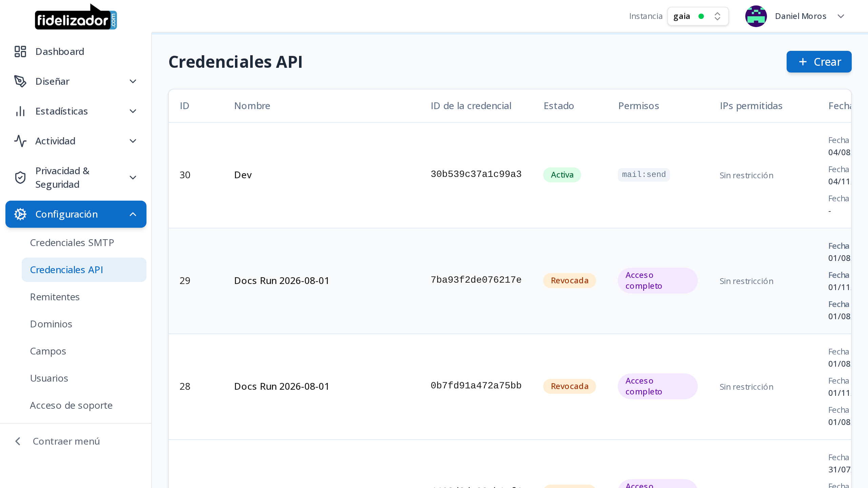Image resolution: width=868 pixels, height=488 pixels.
Task: Click the Privacidad & Seguridad shield icon
Action: [x=20, y=178]
